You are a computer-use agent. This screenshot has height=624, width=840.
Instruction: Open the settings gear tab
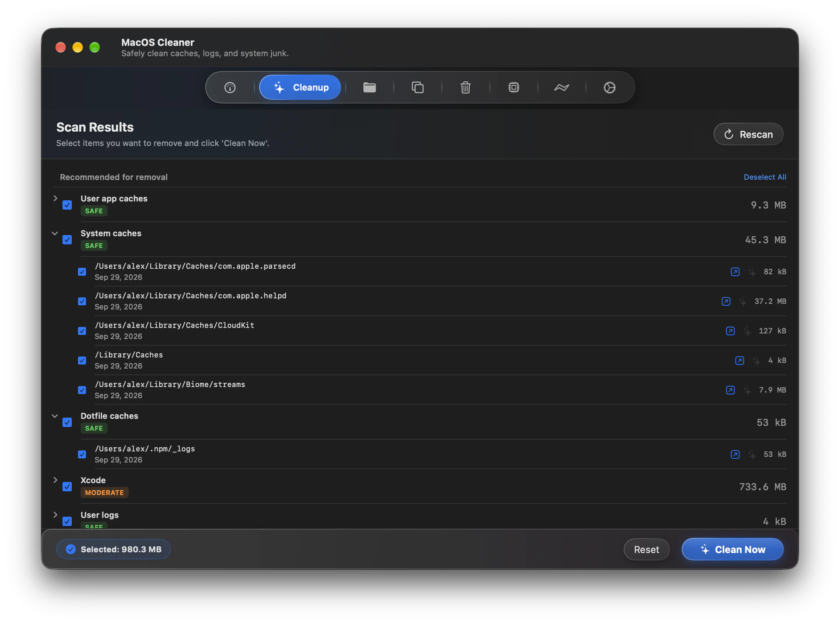(x=609, y=88)
